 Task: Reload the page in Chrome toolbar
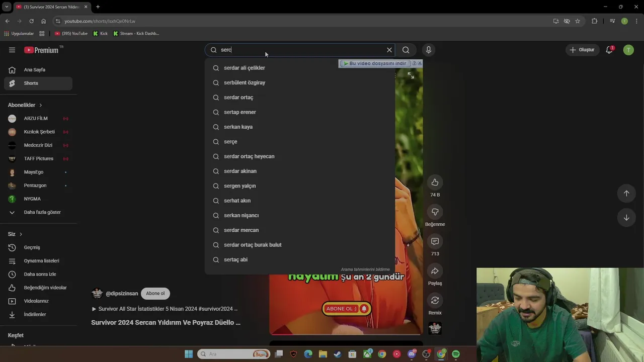(x=31, y=21)
